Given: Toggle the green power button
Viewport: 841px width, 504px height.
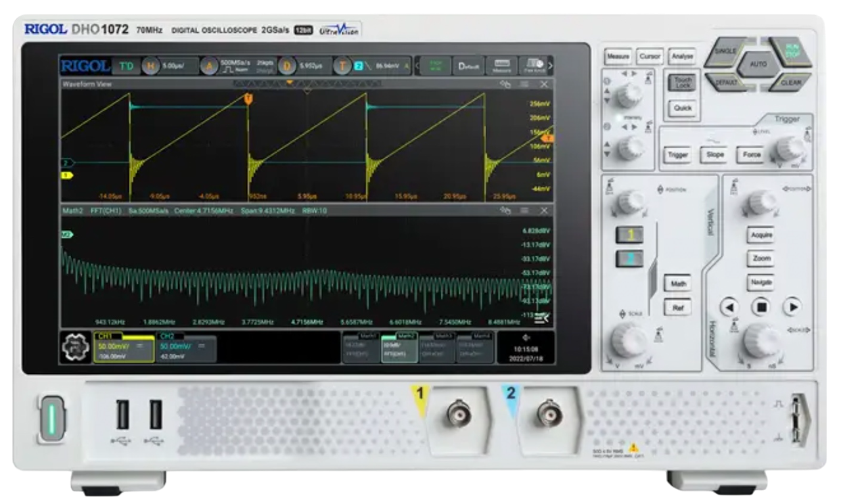Looking at the screenshot, I should click(x=52, y=419).
